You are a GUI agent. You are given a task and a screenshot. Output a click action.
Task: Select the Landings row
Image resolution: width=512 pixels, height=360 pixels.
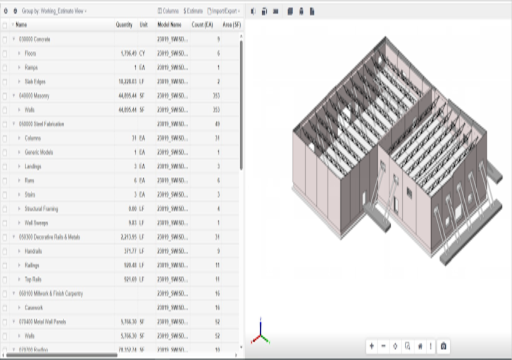click(120, 166)
